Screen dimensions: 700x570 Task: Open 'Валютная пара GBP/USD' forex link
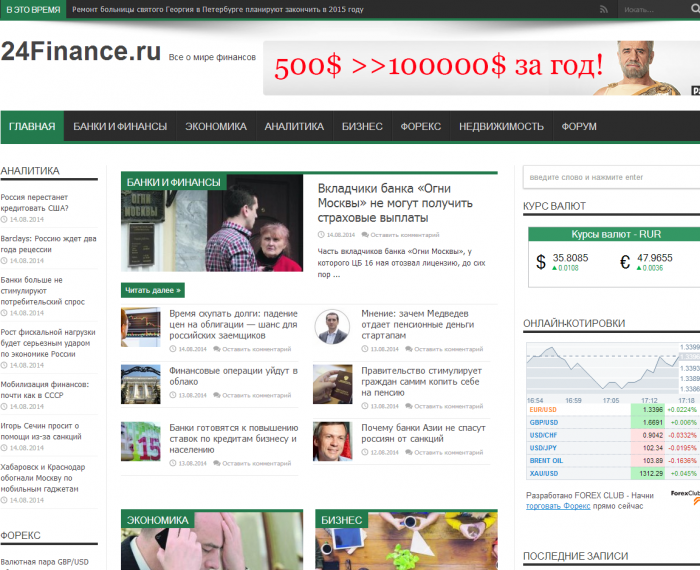pyautogui.click(x=45, y=562)
